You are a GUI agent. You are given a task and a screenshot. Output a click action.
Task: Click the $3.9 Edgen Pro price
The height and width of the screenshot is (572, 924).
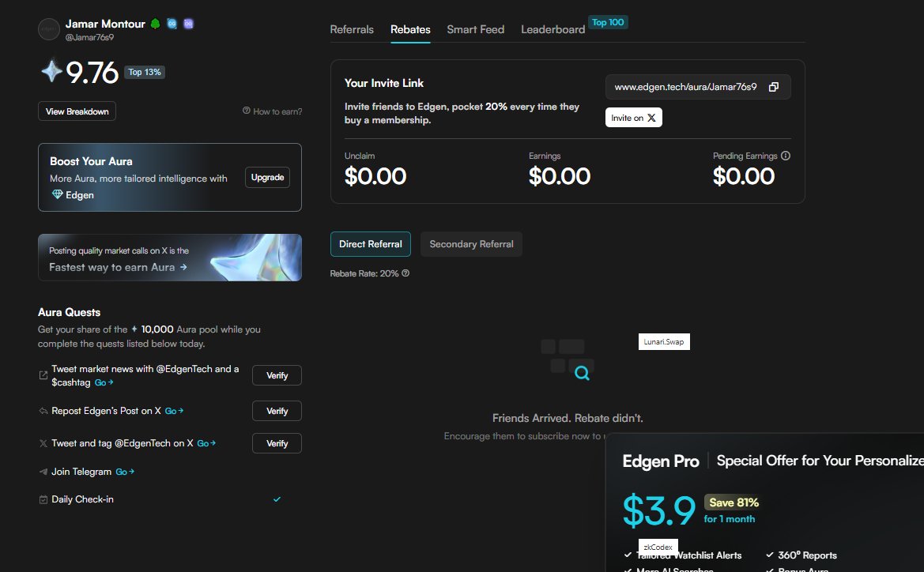(659, 510)
